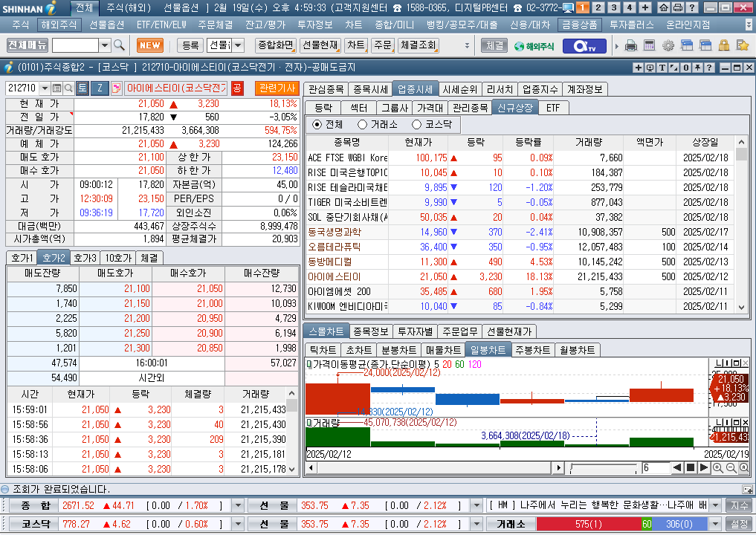The image size is (756, 535).
Task: Click the down arrow of the new listings table scrollbar
Action: click(741, 308)
